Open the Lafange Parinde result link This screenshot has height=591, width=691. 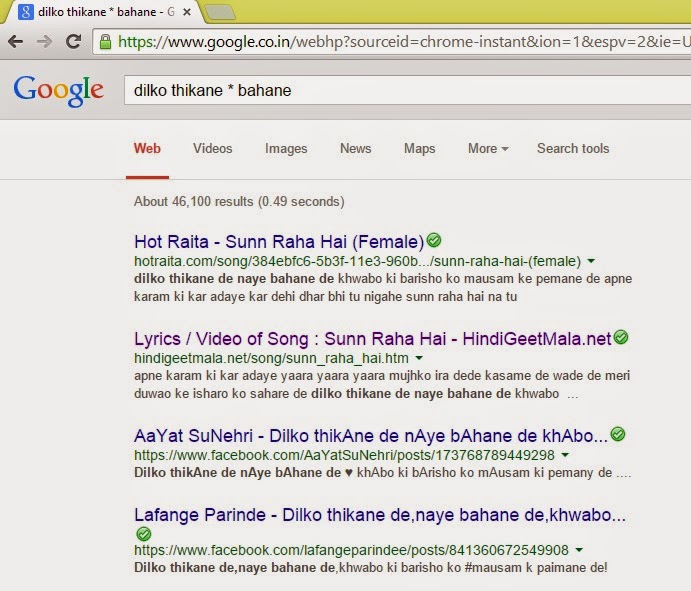click(x=380, y=515)
